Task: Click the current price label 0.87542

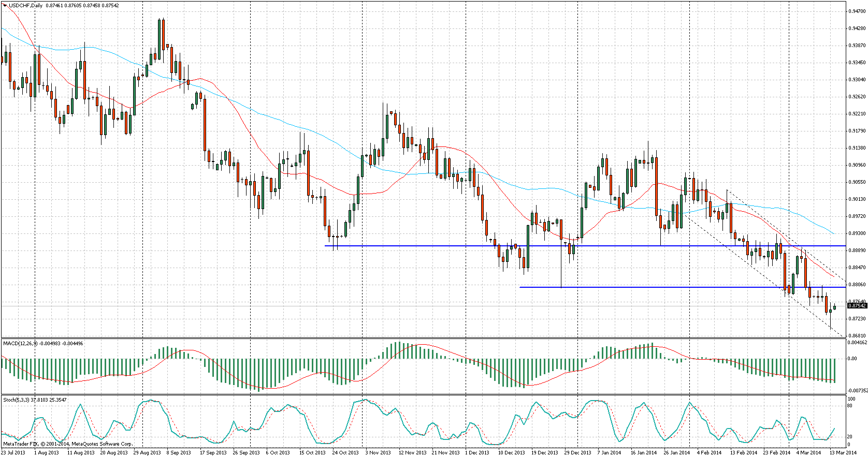Action: (x=857, y=306)
